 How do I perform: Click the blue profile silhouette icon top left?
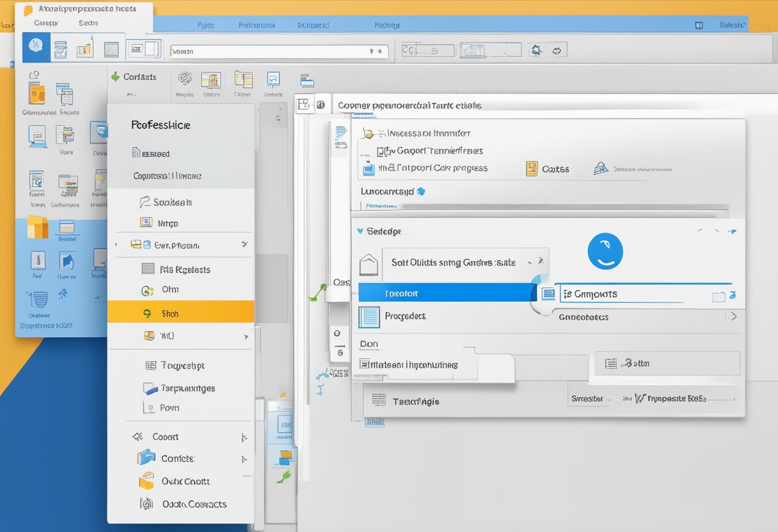pos(36,47)
